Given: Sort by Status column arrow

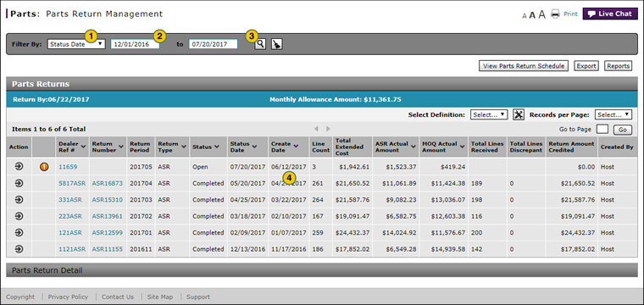Looking at the screenshot, I should pyautogui.click(x=216, y=147).
